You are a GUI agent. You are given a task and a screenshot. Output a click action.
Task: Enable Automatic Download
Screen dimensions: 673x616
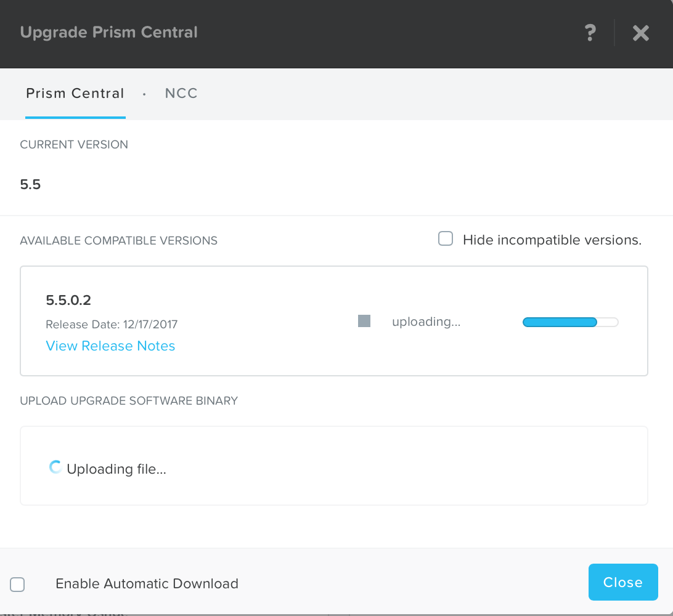[x=17, y=584]
